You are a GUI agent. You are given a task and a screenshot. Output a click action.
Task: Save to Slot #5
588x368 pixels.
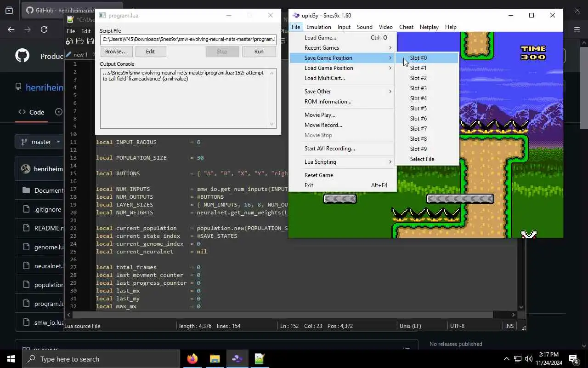click(x=427, y=109)
